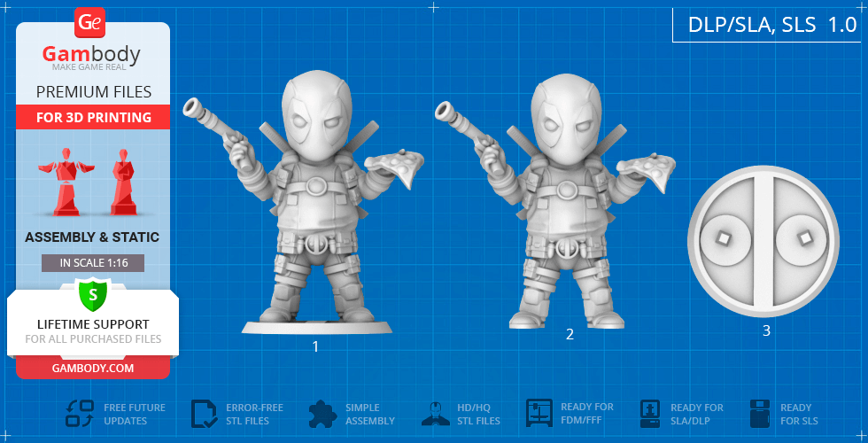Click the In Scale 1:16 label
This screenshot has height=443, width=868.
(x=92, y=263)
